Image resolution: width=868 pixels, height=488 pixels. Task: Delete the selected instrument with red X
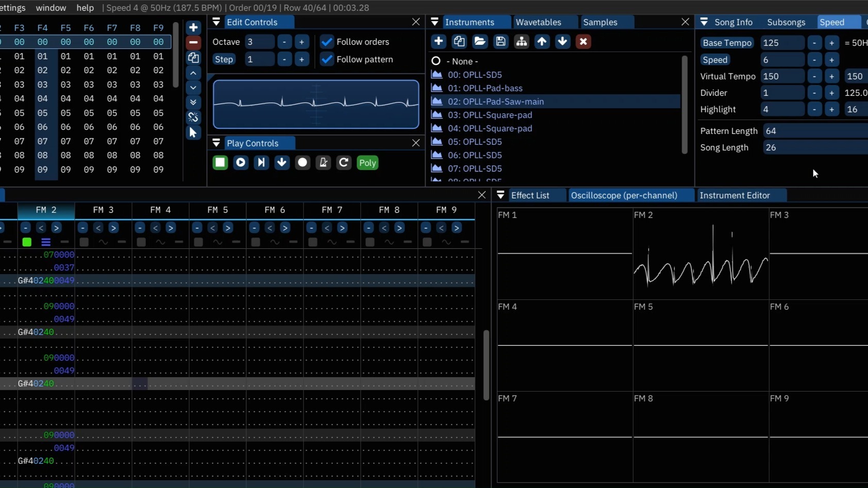tap(583, 42)
